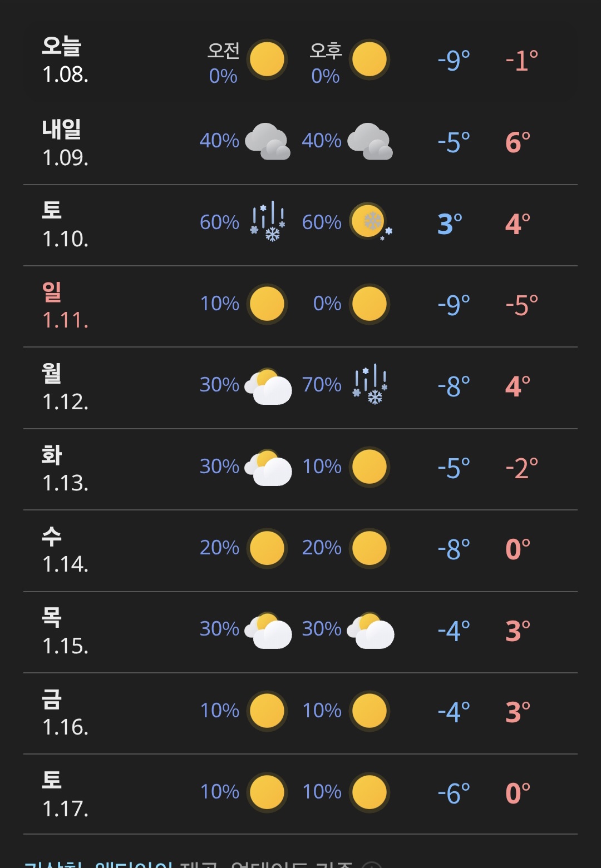Click Friday 1.16 afternoon sunny icon
Image resolution: width=601 pixels, height=868 pixels.
(x=370, y=711)
